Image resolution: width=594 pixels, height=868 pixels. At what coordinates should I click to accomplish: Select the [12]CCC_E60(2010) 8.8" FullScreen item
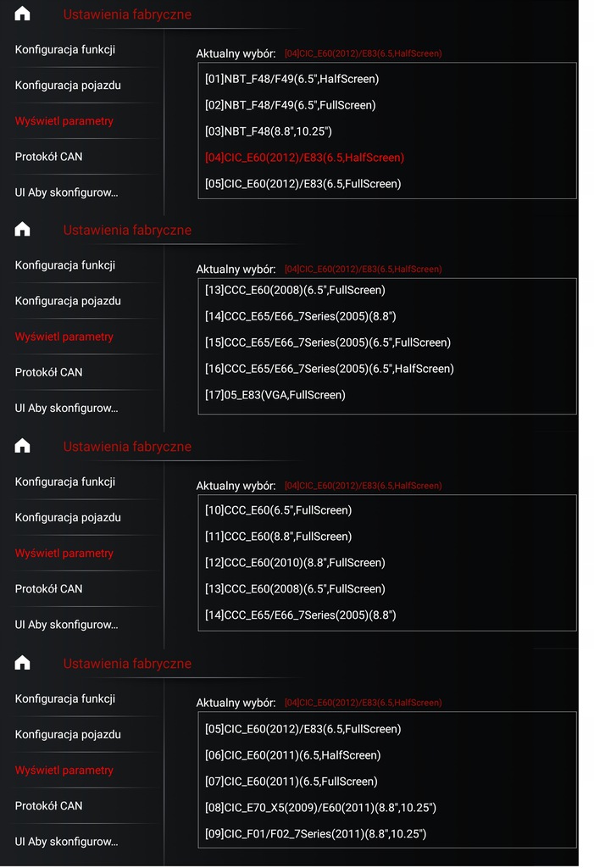[x=295, y=563]
